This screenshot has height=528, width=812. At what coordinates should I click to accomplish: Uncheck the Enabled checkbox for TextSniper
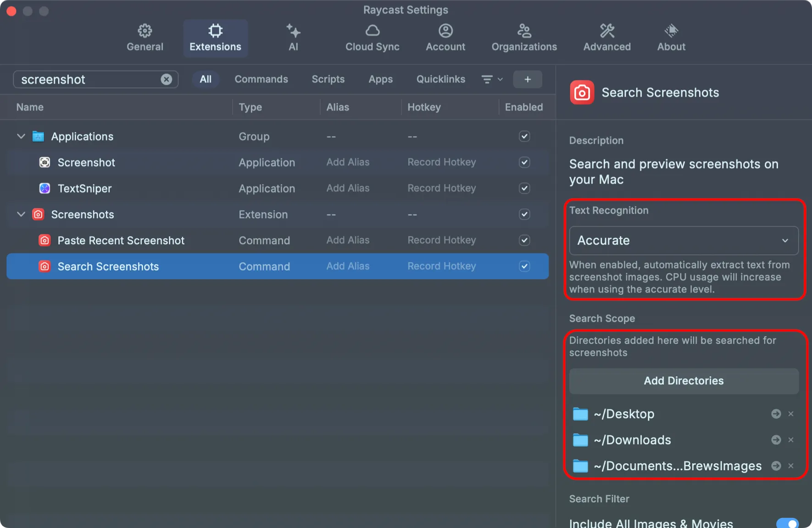click(524, 188)
